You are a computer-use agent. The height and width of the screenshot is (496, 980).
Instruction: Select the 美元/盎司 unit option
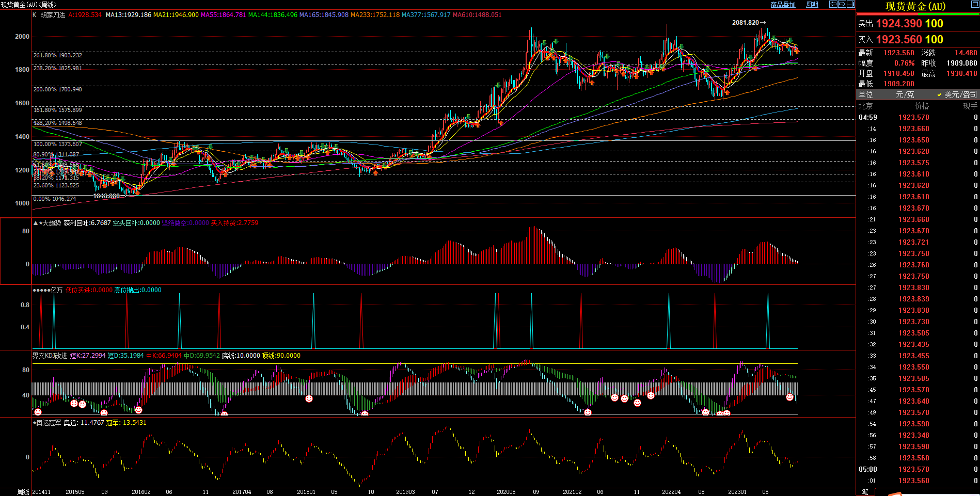[x=957, y=94]
